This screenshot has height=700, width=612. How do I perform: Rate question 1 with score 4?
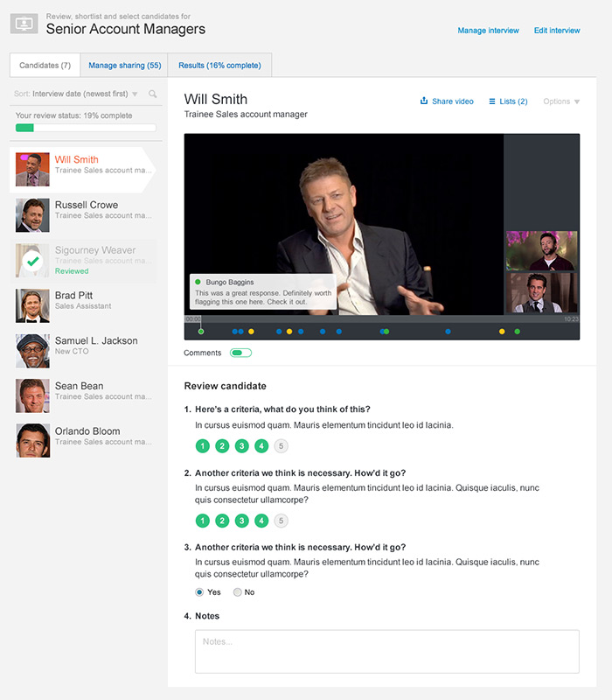261,445
